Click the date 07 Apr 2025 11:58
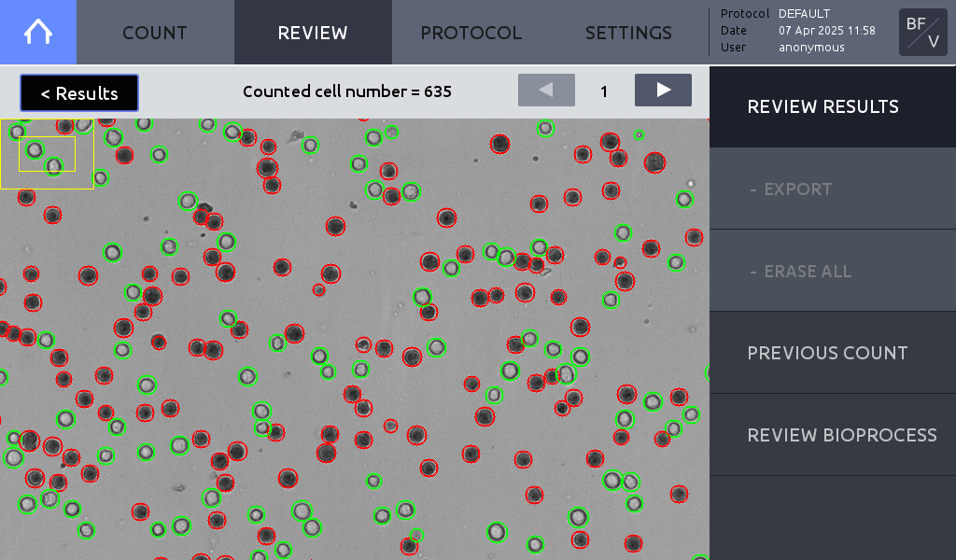The image size is (956, 560). (x=827, y=31)
